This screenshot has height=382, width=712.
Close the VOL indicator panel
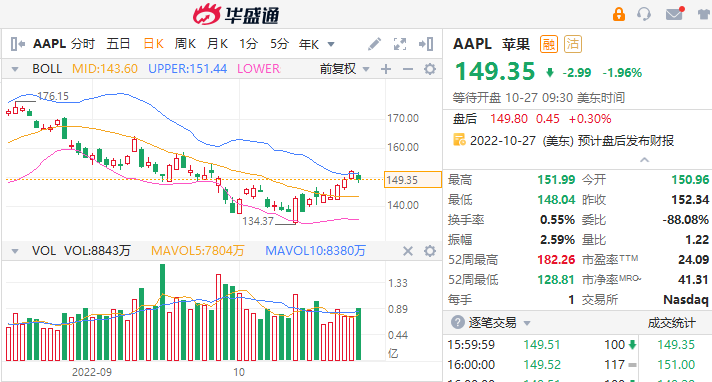(408, 251)
